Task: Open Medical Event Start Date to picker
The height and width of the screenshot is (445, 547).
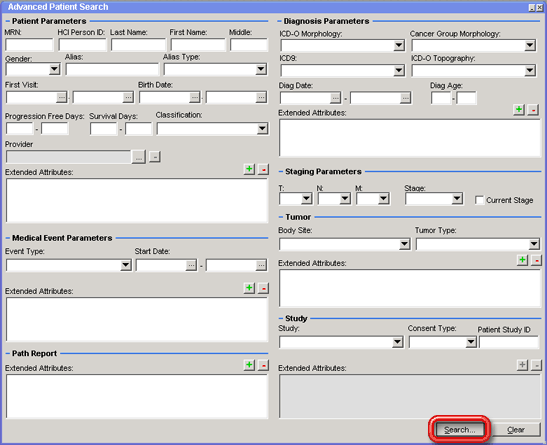Action: point(261,265)
